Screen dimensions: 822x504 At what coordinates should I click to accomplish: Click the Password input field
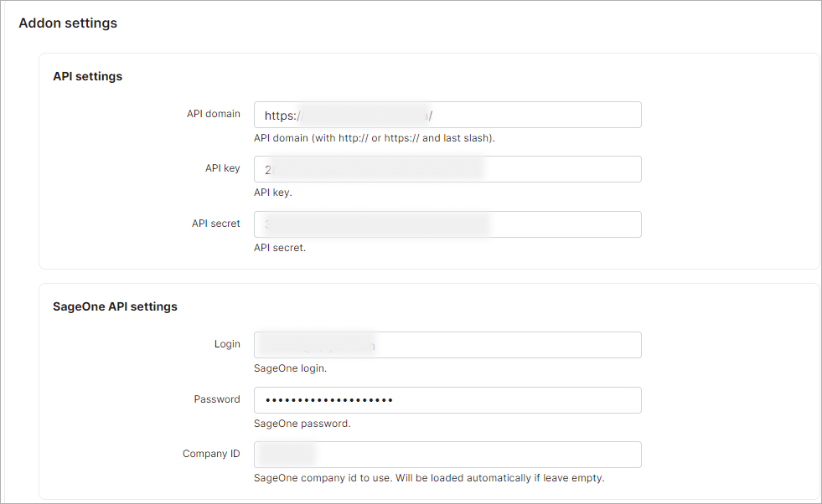click(x=448, y=399)
